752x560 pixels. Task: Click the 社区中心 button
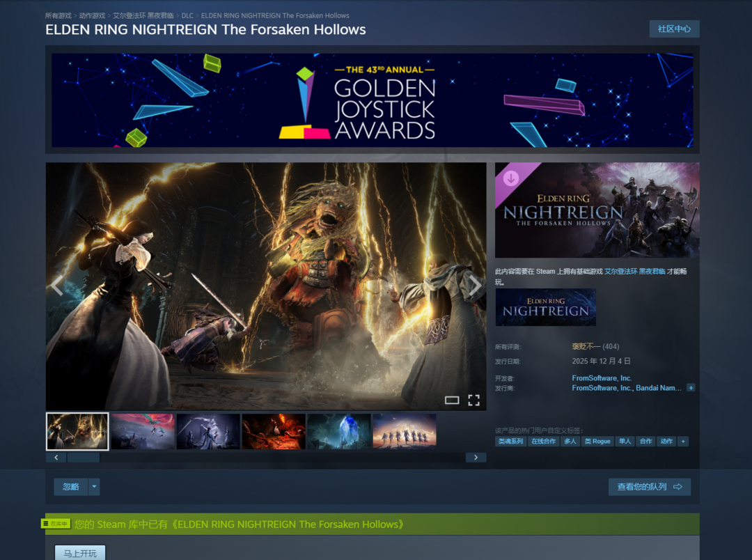[674, 29]
